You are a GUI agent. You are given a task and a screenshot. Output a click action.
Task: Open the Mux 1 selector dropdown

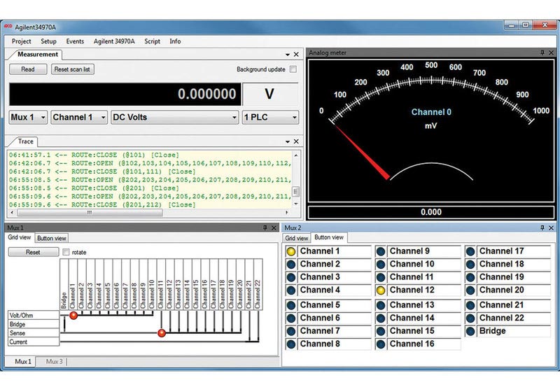pos(28,118)
